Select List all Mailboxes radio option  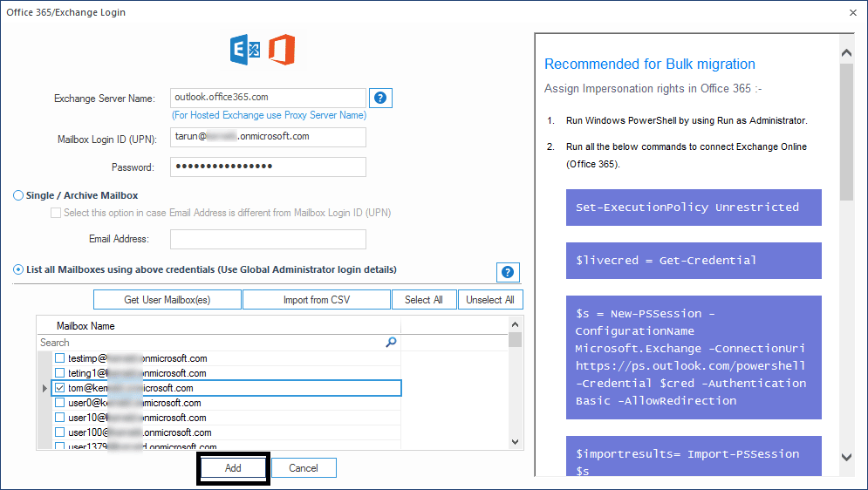18,269
